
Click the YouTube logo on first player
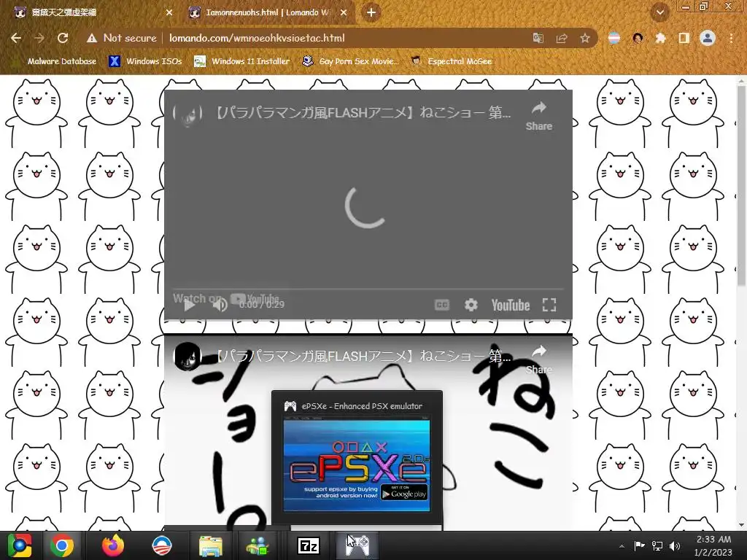[x=510, y=305]
